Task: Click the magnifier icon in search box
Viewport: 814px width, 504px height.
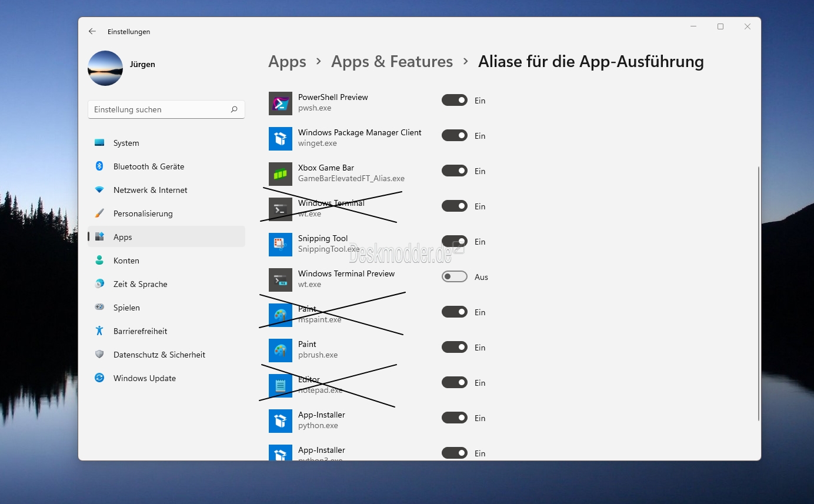Action: 234,109
